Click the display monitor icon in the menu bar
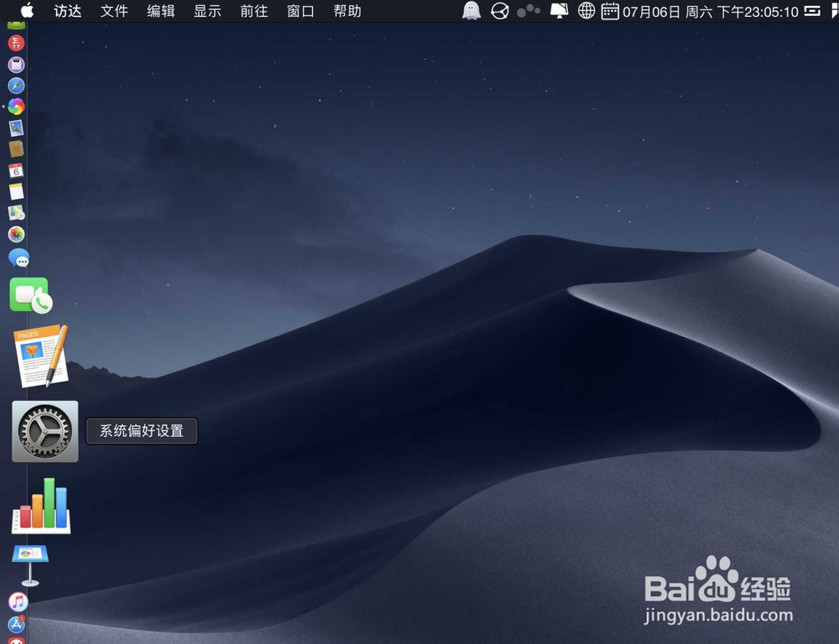The image size is (839, 644). point(559,11)
